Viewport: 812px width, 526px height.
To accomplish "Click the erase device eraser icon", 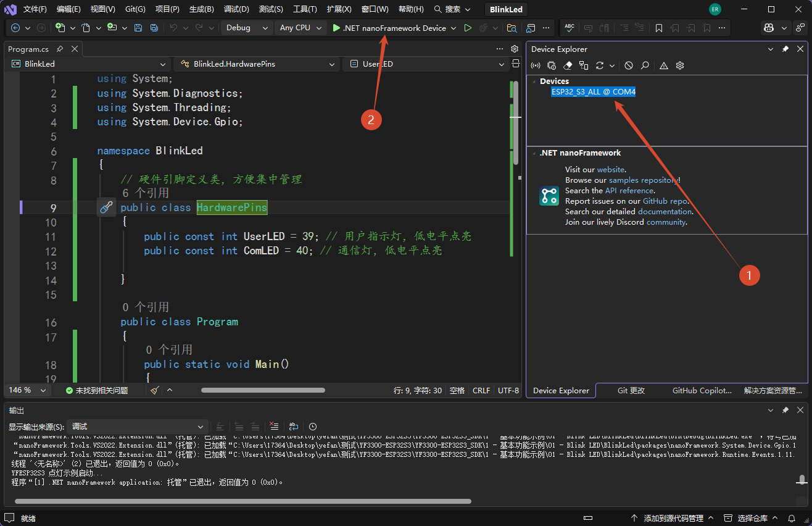I will tap(568, 65).
